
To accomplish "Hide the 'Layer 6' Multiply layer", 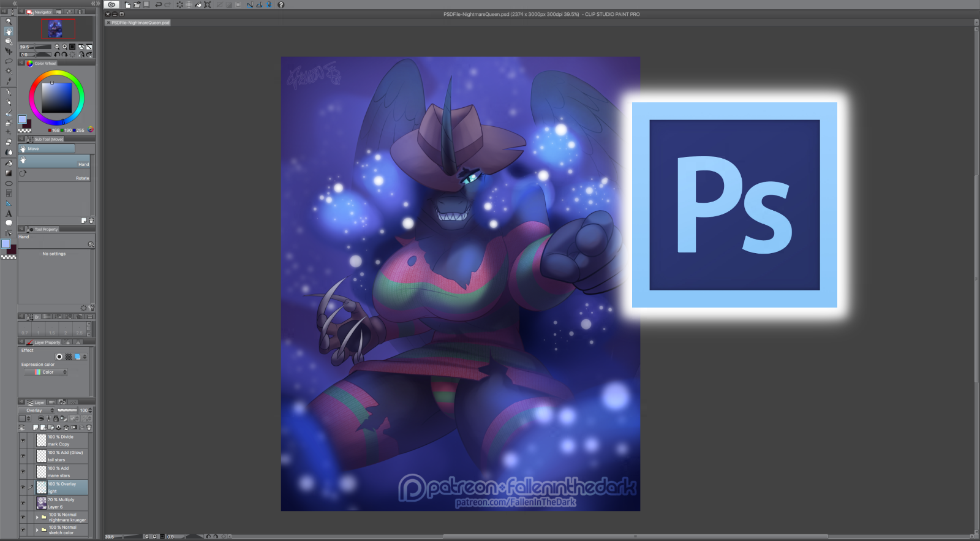I will tap(23, 503).
